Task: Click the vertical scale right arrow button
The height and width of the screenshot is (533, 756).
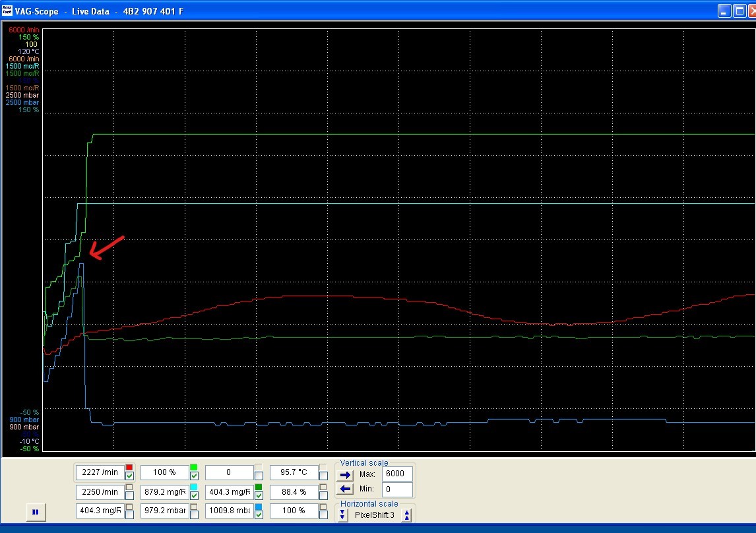Action: click(346, 474)
